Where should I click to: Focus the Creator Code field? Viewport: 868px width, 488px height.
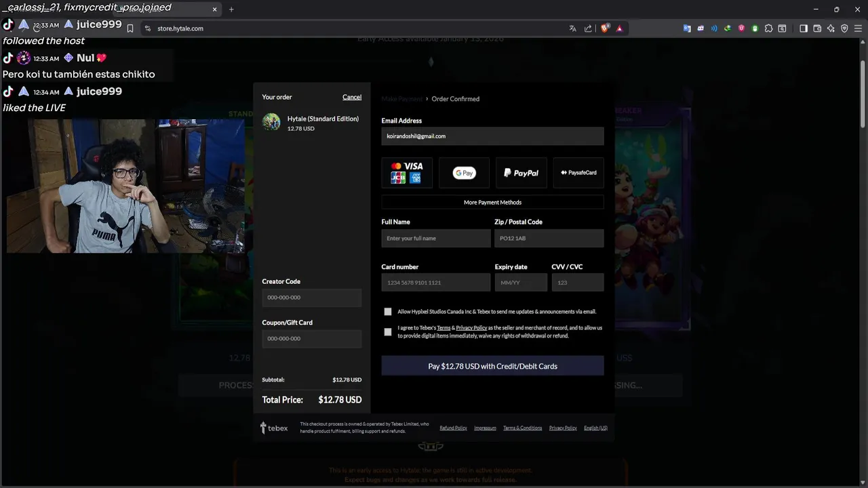(312, 298)
